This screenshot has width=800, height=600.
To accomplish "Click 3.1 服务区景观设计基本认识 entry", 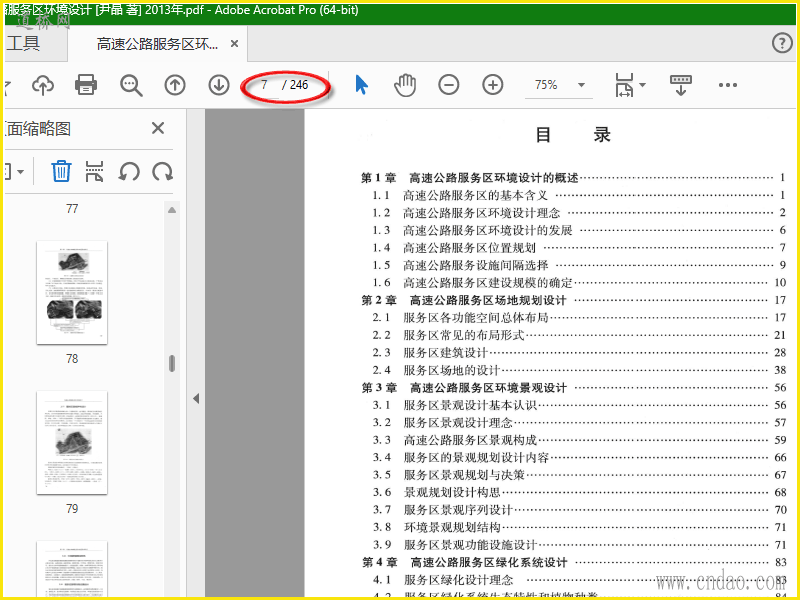I will coord(579,405).
